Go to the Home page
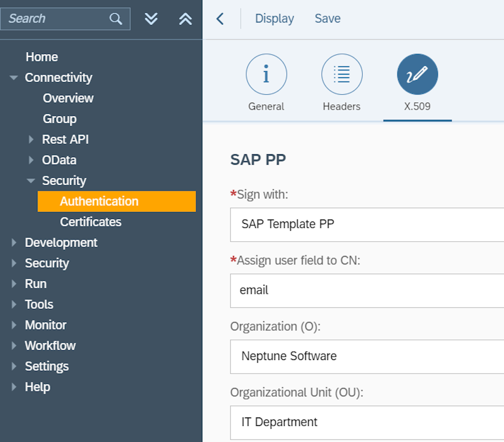The height and width of the screenshot is (442, 504). [42, 56]
